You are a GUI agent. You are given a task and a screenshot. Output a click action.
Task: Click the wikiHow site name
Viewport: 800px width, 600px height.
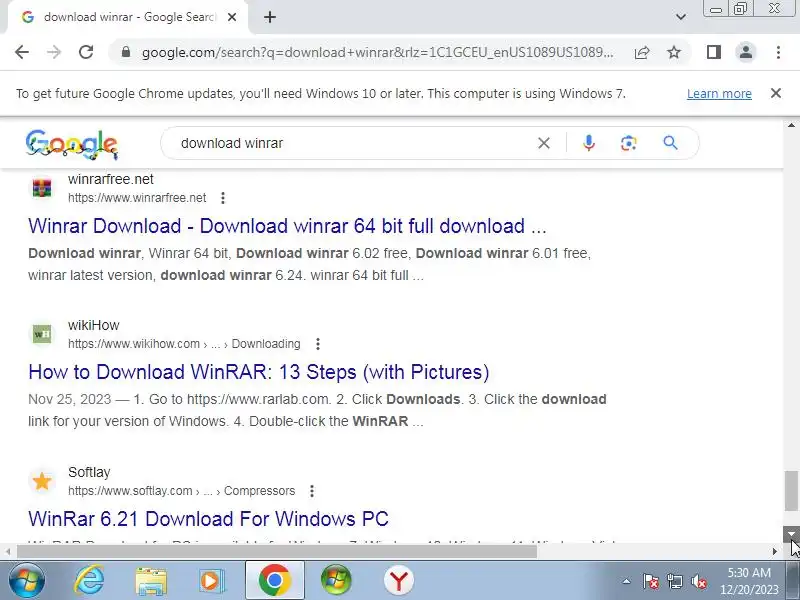tap(93, 326)
